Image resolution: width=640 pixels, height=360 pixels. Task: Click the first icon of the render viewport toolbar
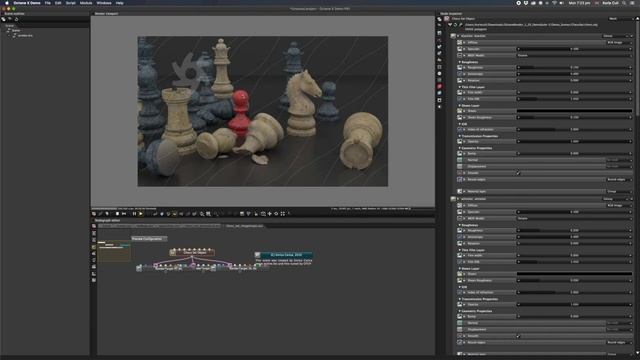click(x=94, y=213)
